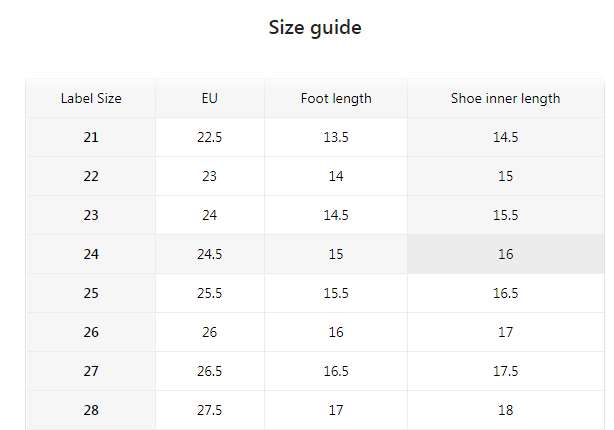Select the Label Size column header

[91, 98]
